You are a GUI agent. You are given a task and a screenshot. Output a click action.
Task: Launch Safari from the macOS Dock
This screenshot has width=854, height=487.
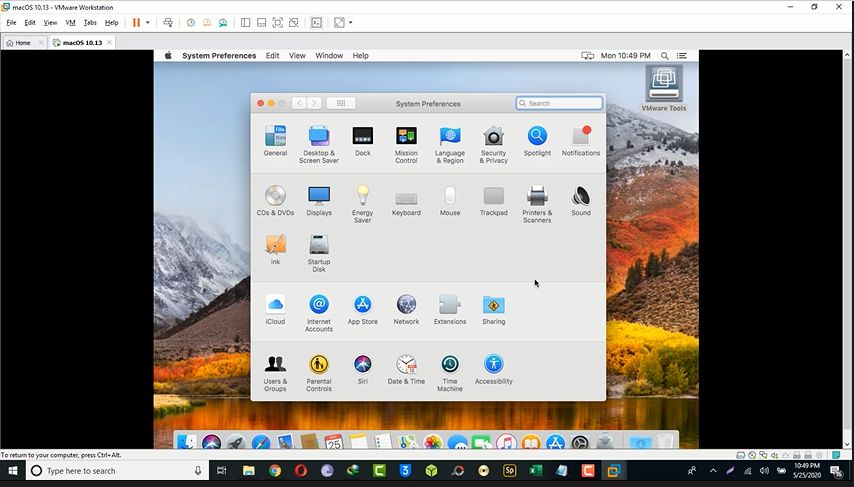[x=261, y=442]
